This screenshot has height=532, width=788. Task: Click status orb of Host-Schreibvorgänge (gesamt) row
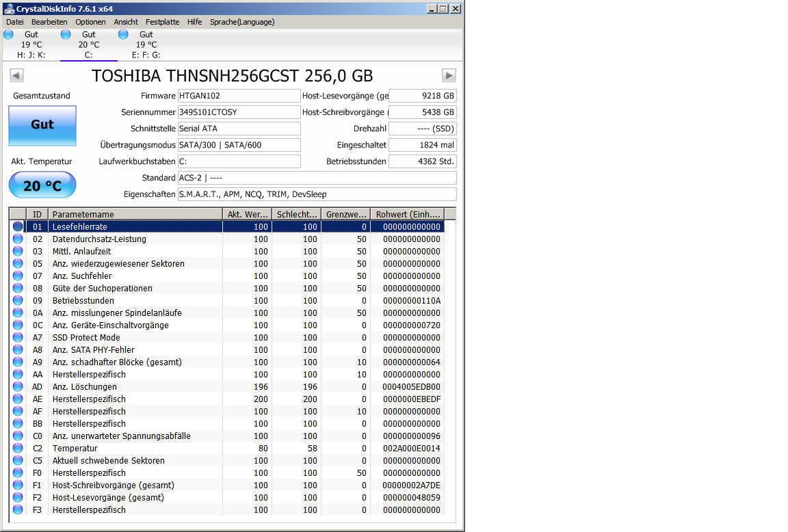(x=18, y=485)
